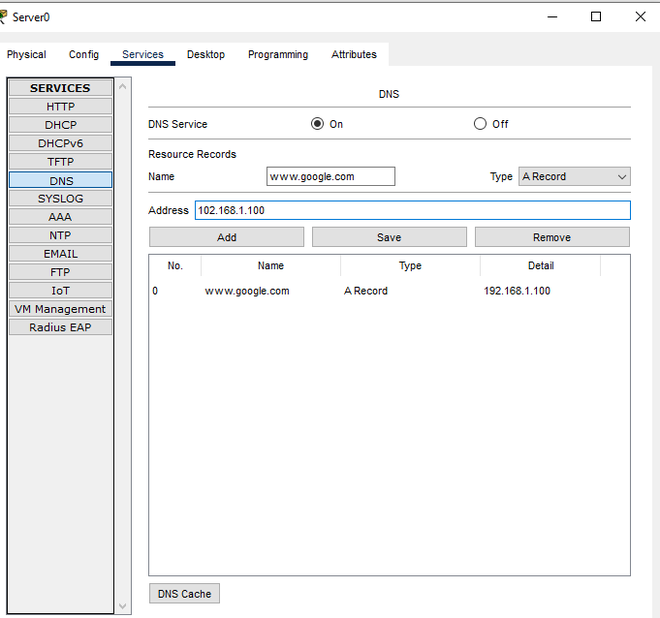Open the DNS Cache
The image size is (660, 618).
click(184, 594)
